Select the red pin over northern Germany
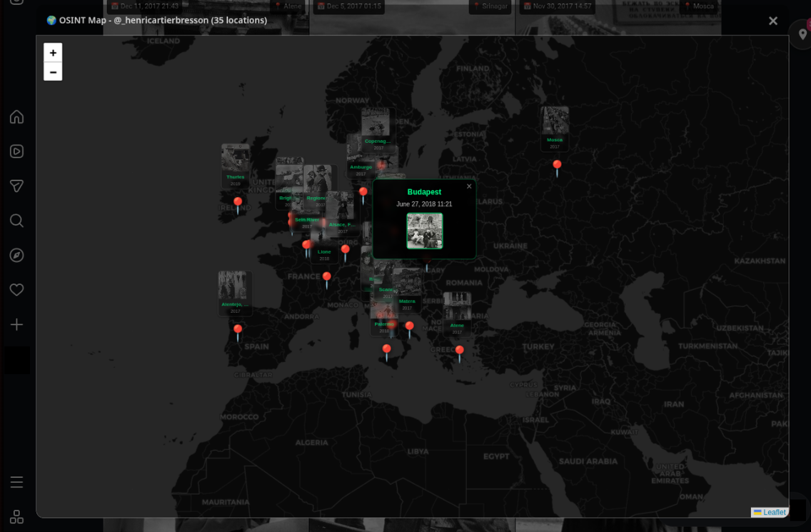 (x=363, y=195)
